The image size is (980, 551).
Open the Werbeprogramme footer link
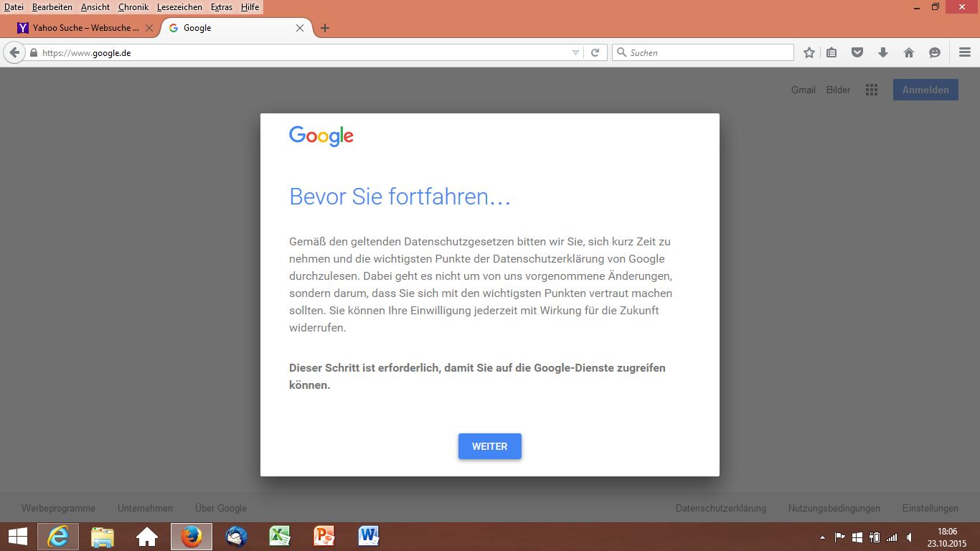[58, 508]
